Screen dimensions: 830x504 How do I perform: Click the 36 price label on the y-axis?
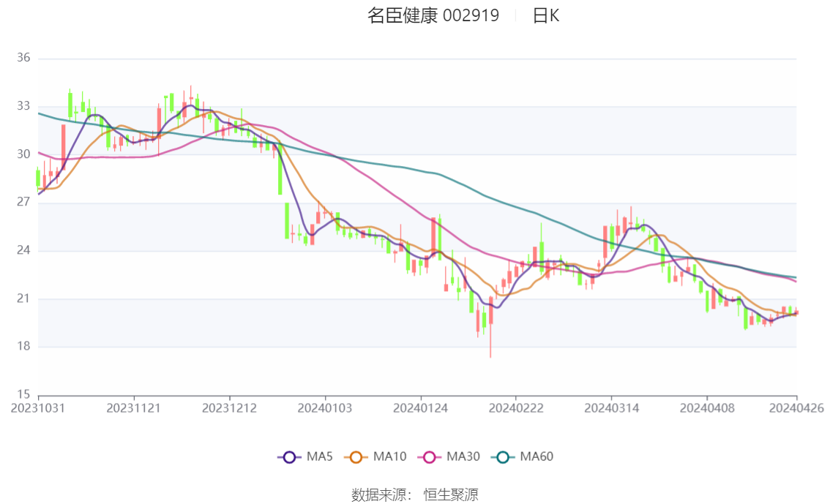(23, 59)
